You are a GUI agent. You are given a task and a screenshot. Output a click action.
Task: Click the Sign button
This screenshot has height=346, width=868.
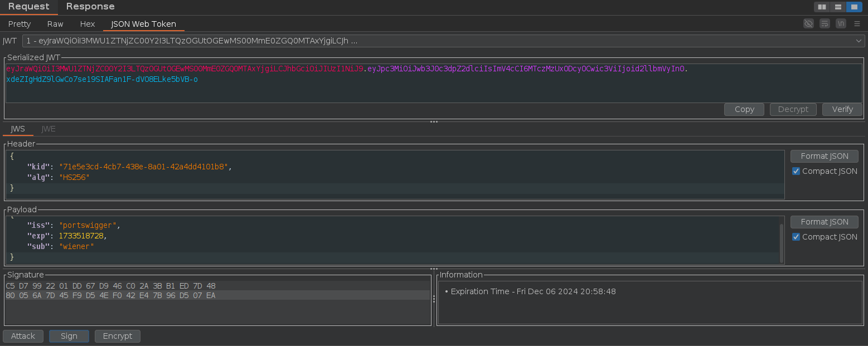point(69,336)
